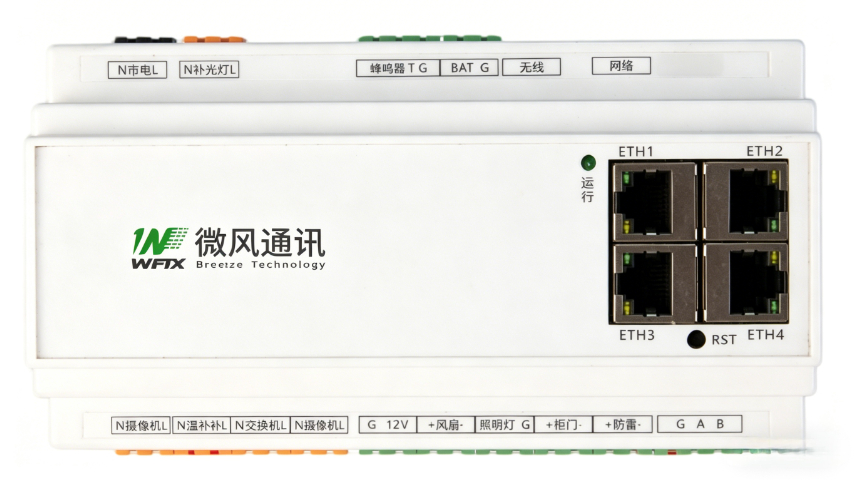
Task: Select the ETH2 Ethernet port
Action: (x=745, y=202)
